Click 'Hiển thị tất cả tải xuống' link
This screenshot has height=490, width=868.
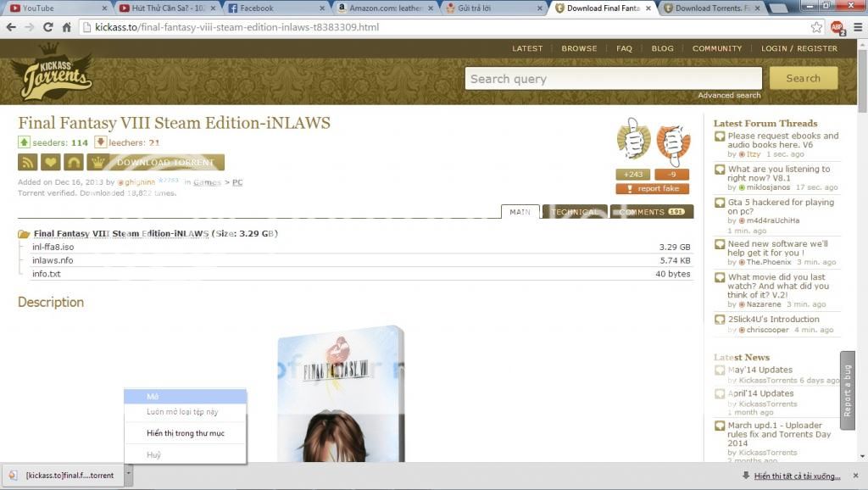(797, 476)
